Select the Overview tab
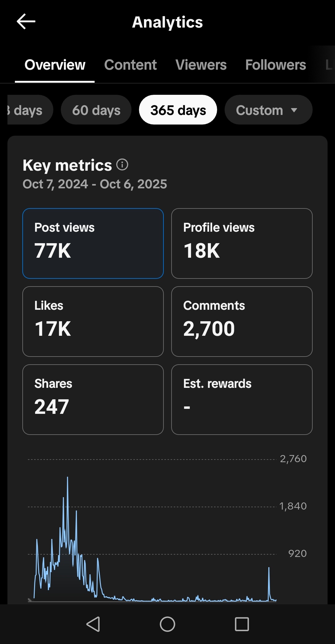This screenshot has height=644, width=335. click(x=55, y=65)
